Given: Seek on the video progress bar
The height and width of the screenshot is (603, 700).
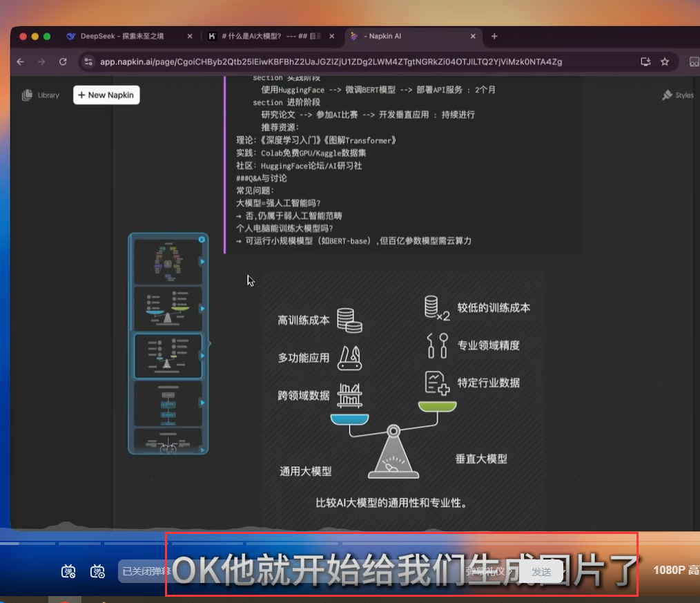Looking at the screenshot, I should [x=350, y=544].
